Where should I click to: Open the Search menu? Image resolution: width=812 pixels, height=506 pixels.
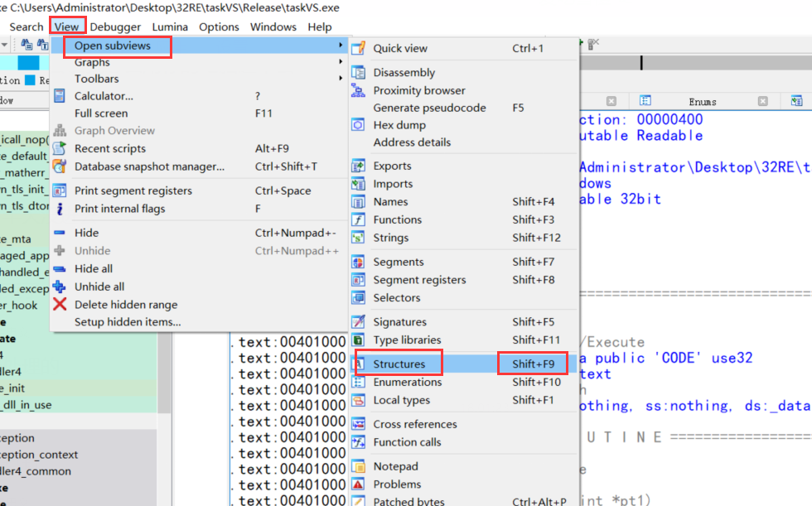(x=27, y=27)
